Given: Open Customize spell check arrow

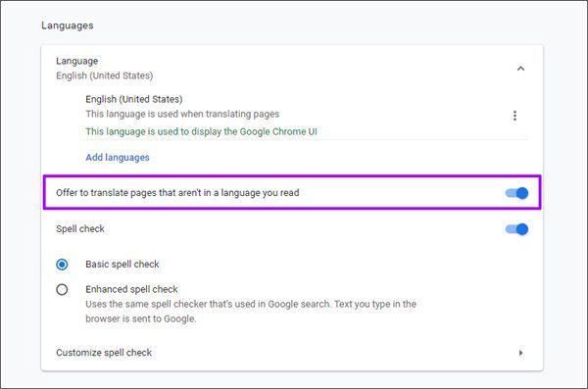Looking at the screenshot, I should pyautogui.click(x=520, y=353).
